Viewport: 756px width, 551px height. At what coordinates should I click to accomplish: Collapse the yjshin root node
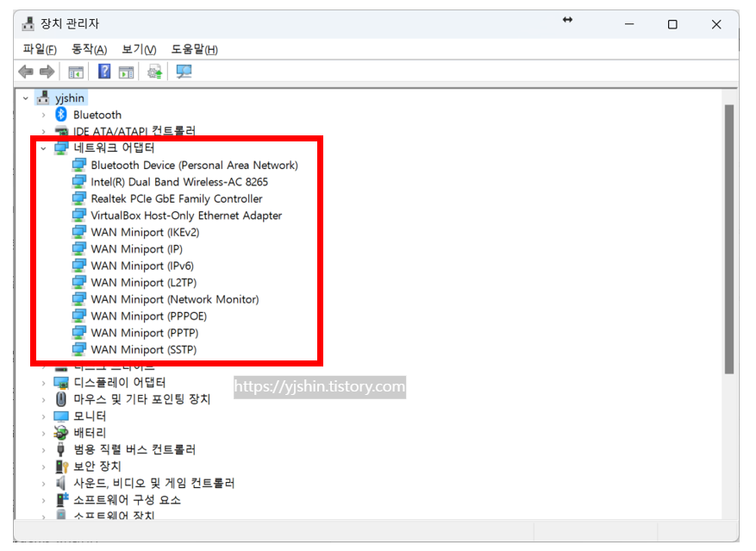click(x=26, y=98)
